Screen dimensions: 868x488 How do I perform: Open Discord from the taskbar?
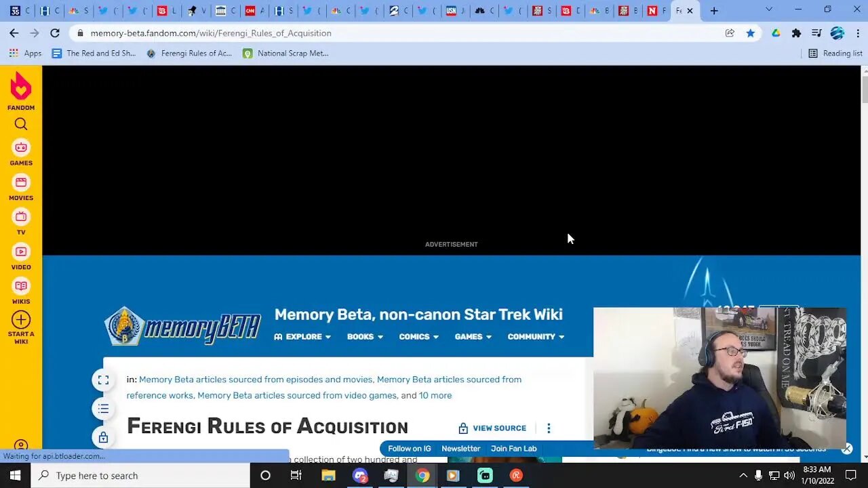tap(359, 475)
